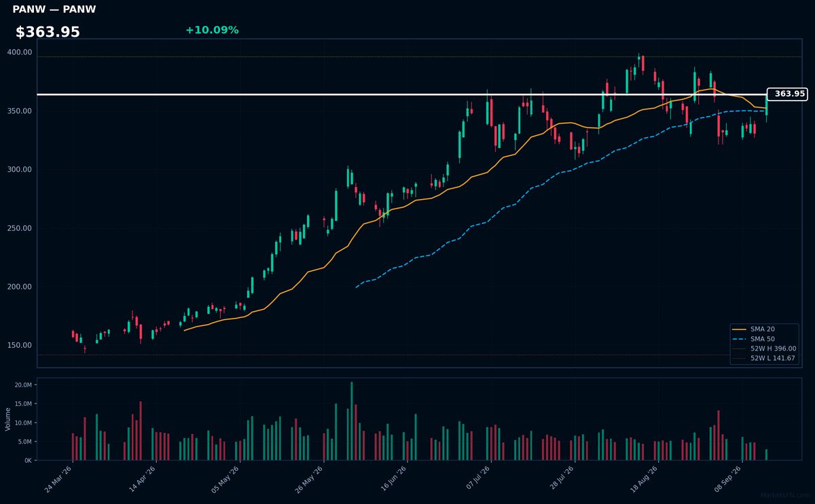Click the 5.0M volume axis label
The height and width of the screenshot is (504, 815).
point(24,442)
